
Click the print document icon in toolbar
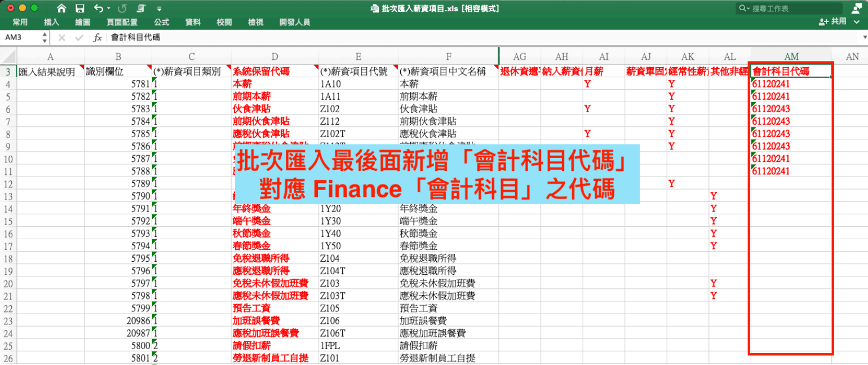click(x=141, y=8)
